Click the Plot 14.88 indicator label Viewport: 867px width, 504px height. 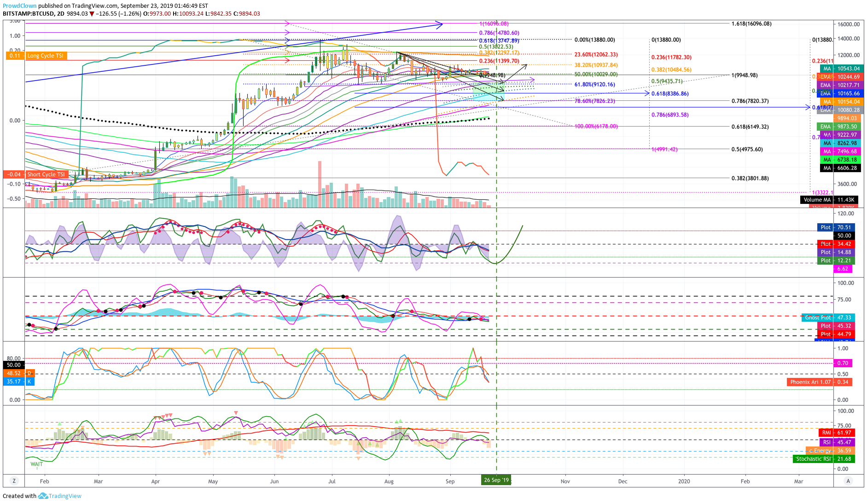836,252
